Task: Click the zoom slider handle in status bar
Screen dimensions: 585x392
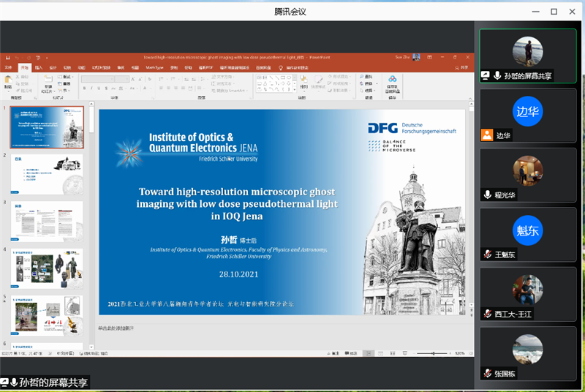Action: coord(433,353)
